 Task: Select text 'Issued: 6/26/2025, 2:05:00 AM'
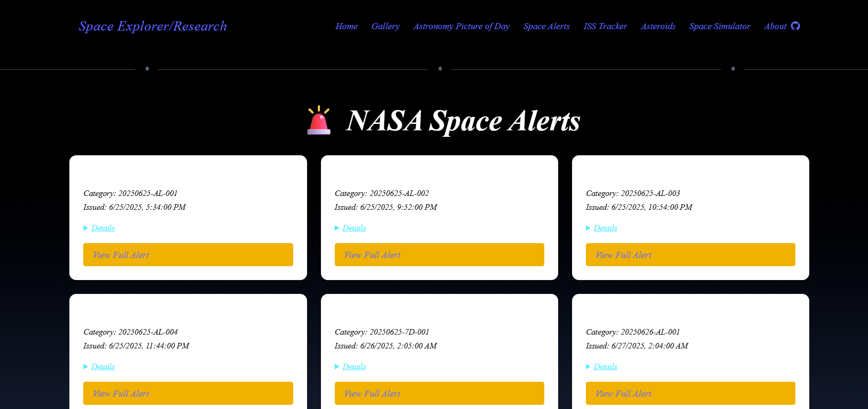[x=386, y=346]
